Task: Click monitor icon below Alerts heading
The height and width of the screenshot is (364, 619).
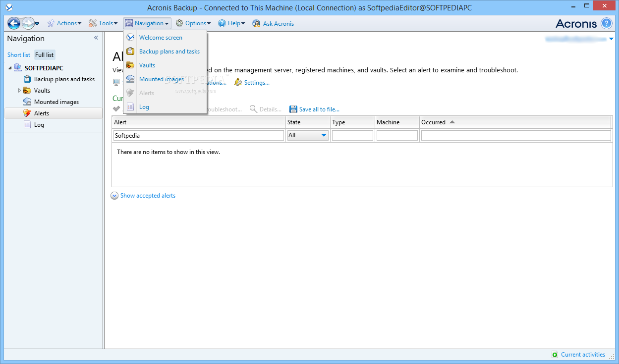Action: point(116,82)
